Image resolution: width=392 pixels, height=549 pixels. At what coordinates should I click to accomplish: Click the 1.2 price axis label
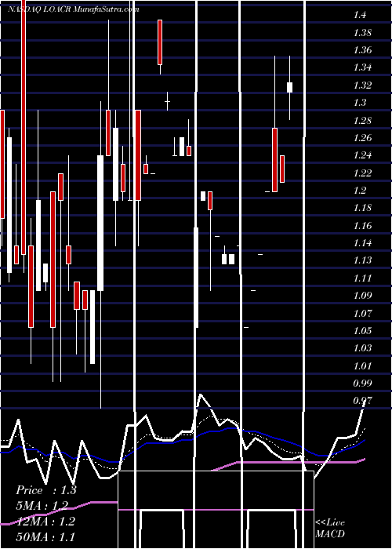tap(360, 191)
